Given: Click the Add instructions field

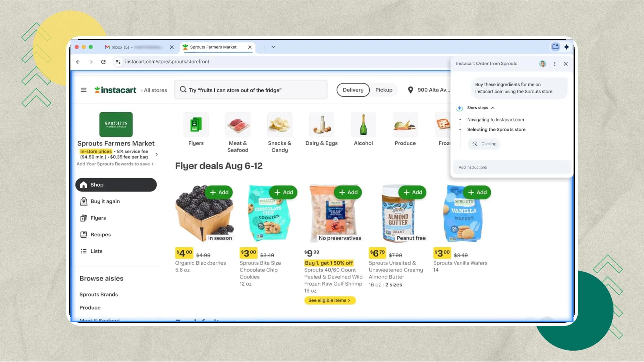Looking at the screenshot, I should [x=512, y=167].
